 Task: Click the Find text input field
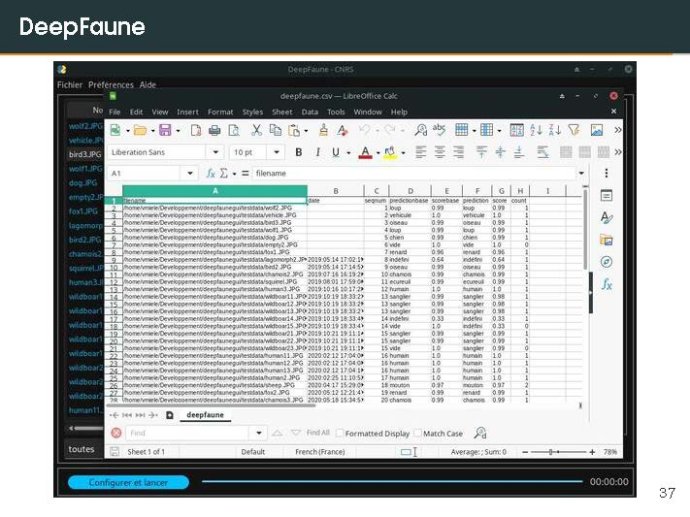[x=187, y=433]
